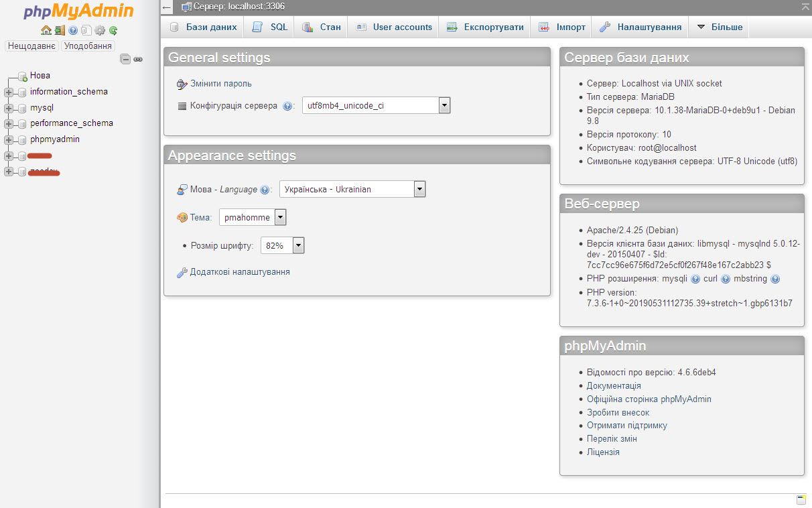Click the Зробити внесок link

(x=618, y=412)
